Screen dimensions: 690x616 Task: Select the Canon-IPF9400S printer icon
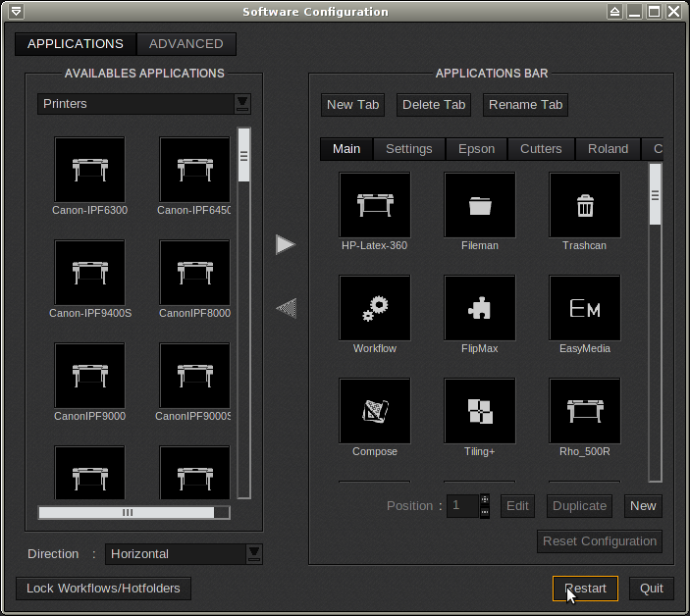click(x=89, y=272)
